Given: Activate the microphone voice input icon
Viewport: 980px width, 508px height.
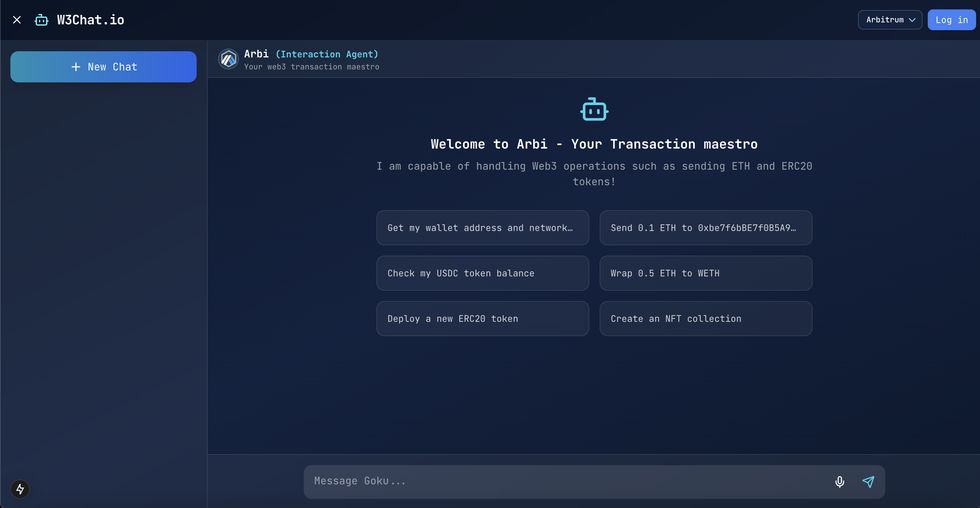Looking at the screenshot, I should click(x=839, y=482).
